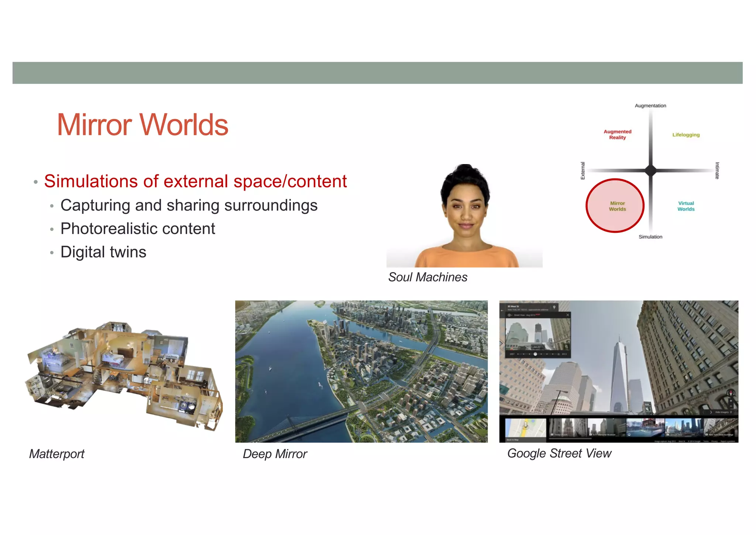Viewport: 756px width, 535px height.
Task: Click 'Simulations of external space/content' bullet
Action: tap(195, 181)
